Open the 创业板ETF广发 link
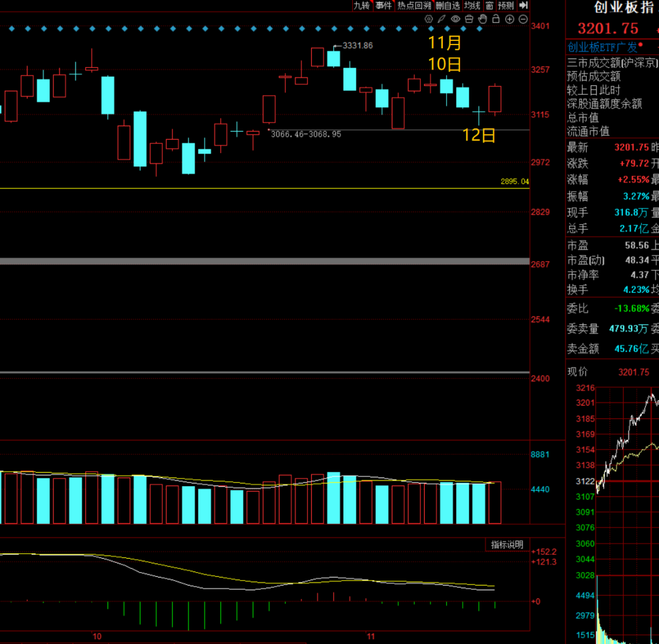 [602, 47]
